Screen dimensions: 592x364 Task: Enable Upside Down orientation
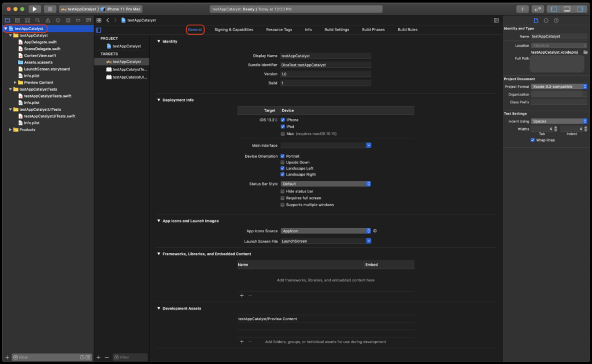pos(282,162)
